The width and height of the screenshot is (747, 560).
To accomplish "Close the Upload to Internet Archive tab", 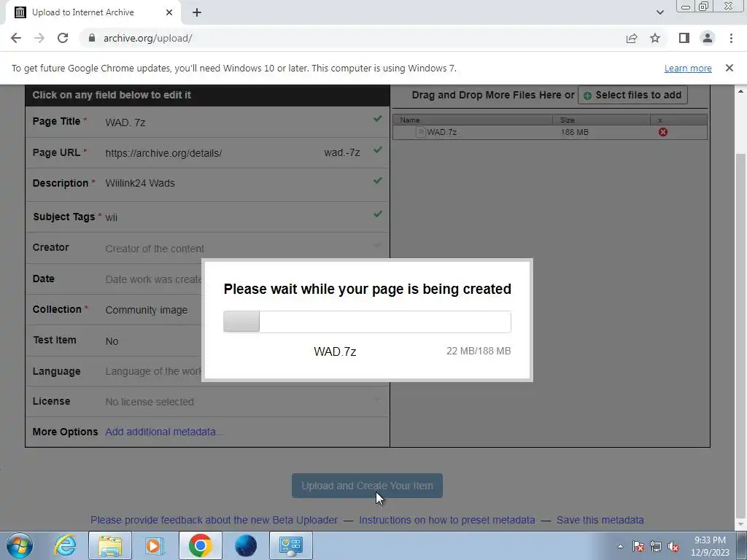I will click(x=169, y=12).
